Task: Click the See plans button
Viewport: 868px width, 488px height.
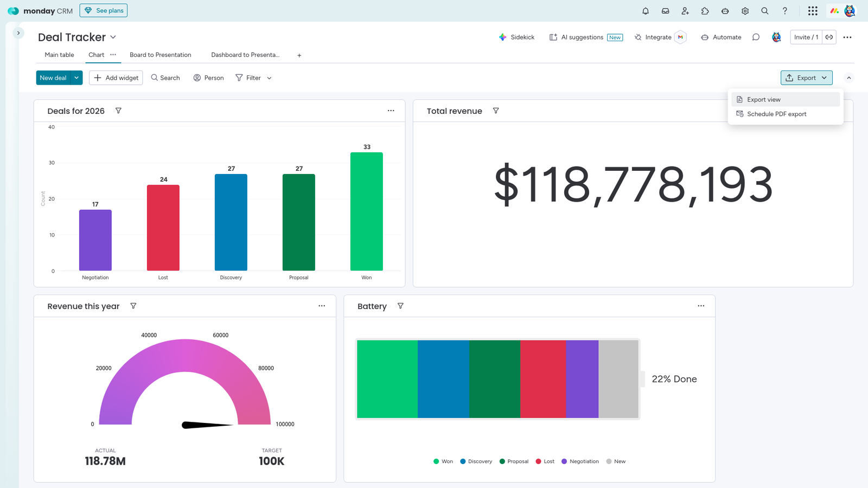Action: (103, 10)
